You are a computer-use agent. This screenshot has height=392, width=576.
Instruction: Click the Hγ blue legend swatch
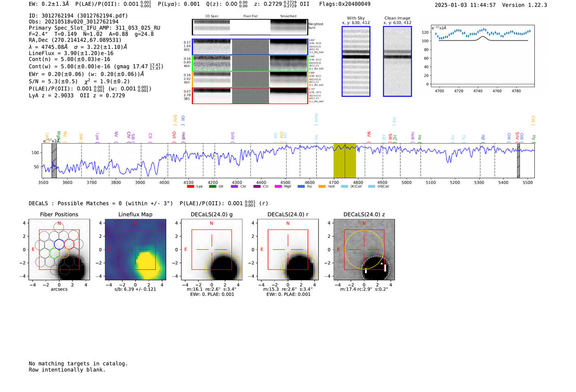pos(301,186)
